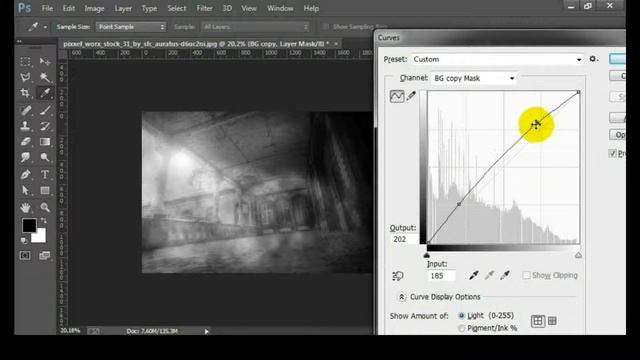
Task: Select the Healing Brush tool
Action: click(25, 110)
